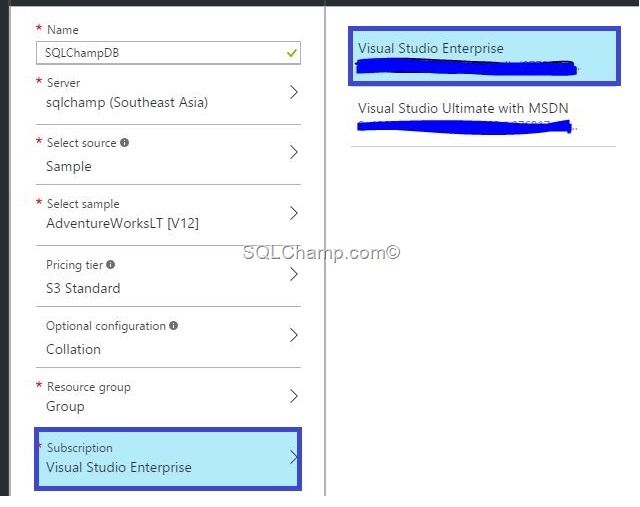Click the info icon beside Optional configuration
The image size is (640, 507).
click(x=173, y=325)
